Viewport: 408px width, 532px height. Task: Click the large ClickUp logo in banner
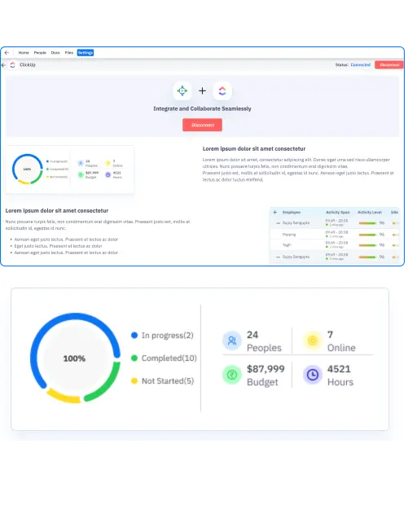point(222,91)
